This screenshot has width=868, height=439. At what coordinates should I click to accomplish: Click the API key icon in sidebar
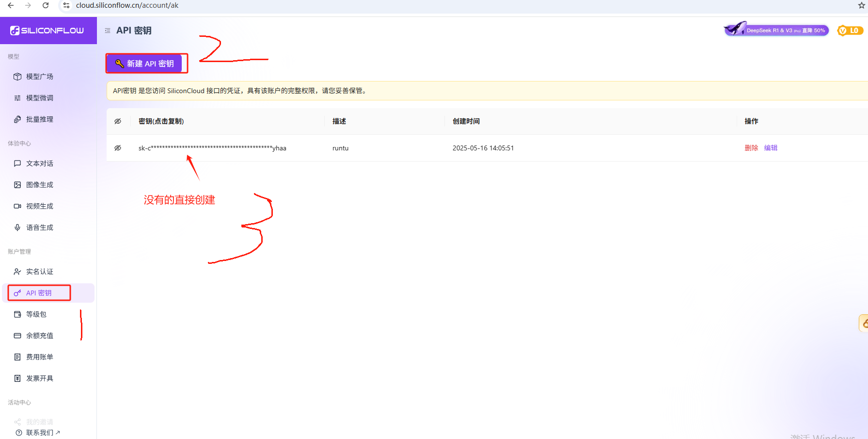coord(17,293)
